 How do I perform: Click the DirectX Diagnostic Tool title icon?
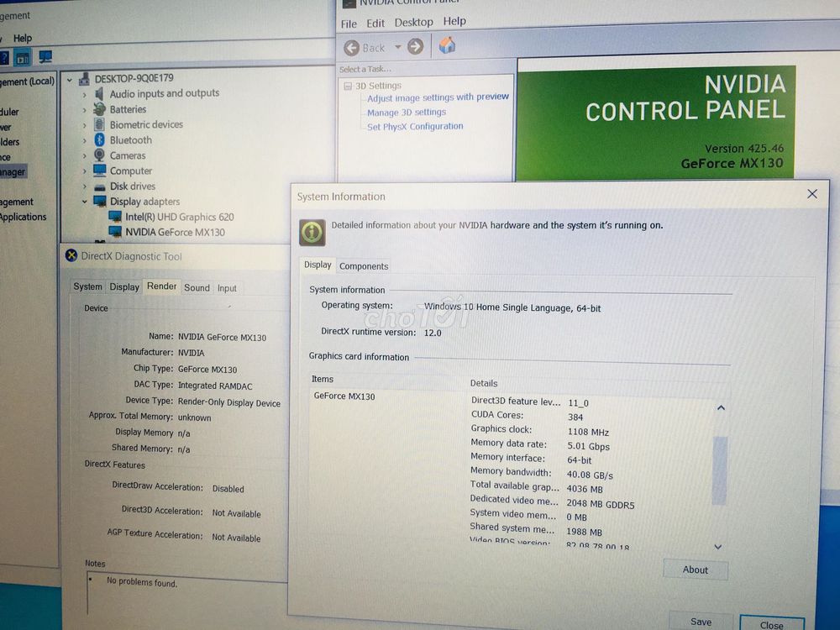[71, 255]
